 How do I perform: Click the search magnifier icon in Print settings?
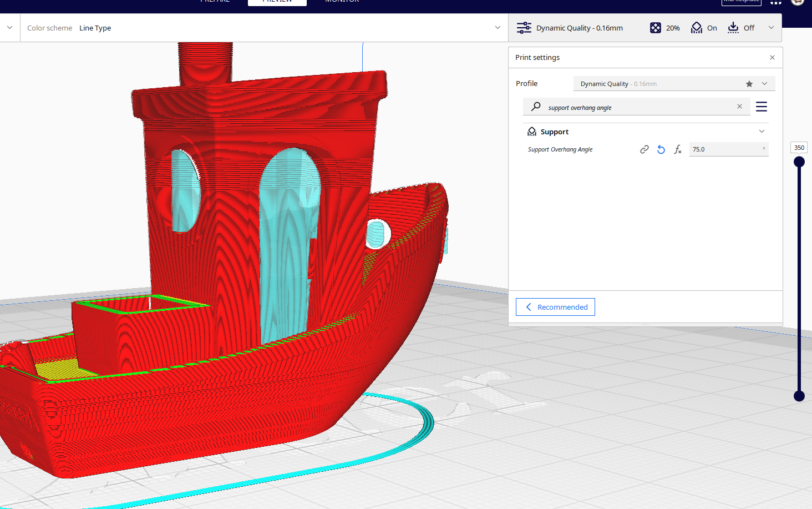[536, 107]
